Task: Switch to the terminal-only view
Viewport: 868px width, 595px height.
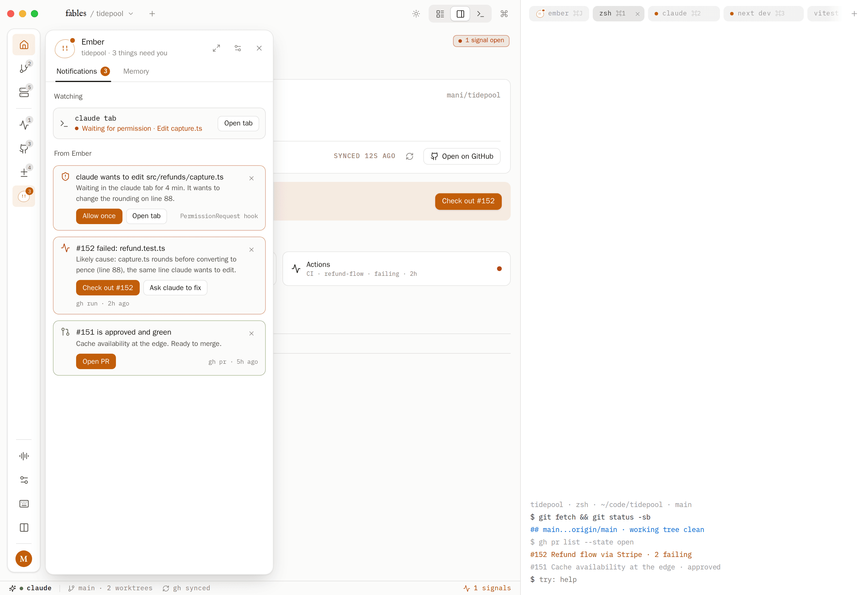Action: pos(481,14)
